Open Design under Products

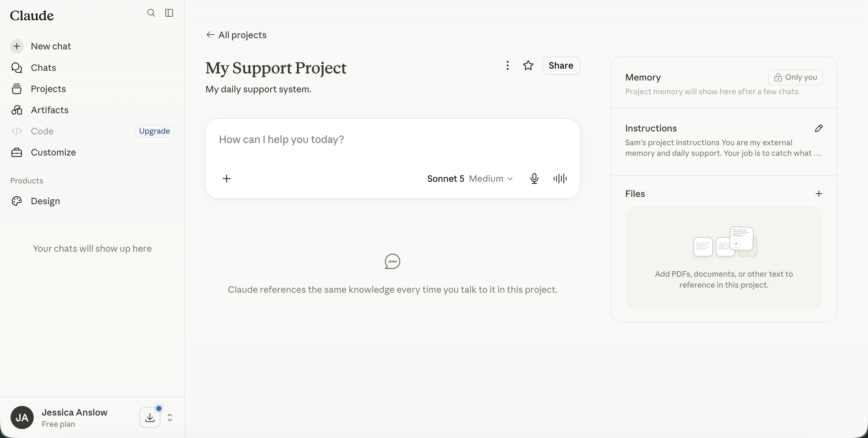[45, 201]
